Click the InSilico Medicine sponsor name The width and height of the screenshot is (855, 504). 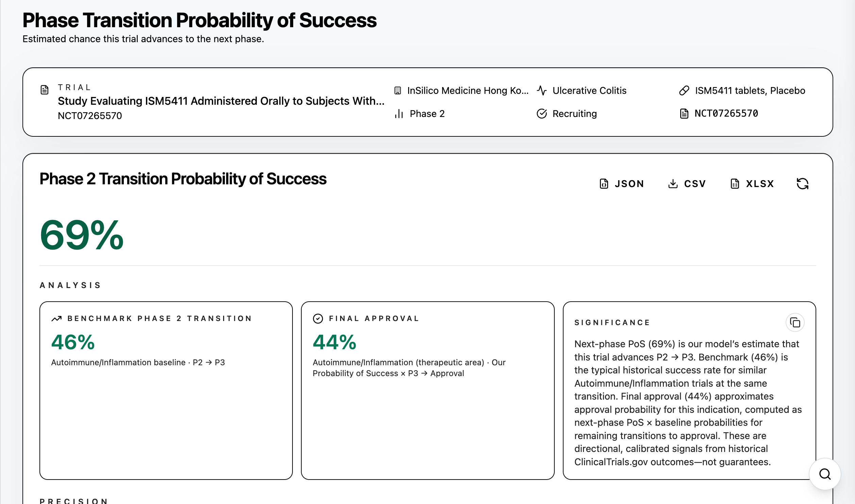[468, 90]
